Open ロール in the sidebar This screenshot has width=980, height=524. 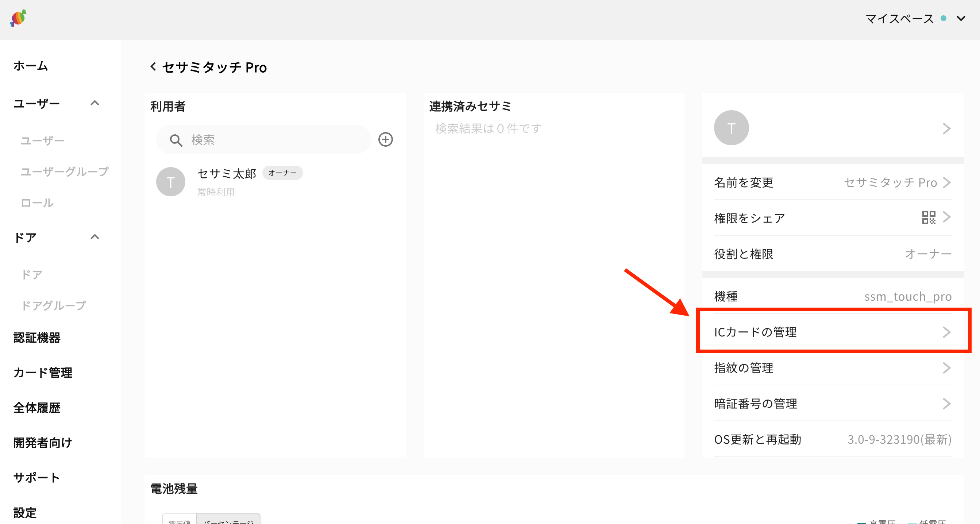37,203
